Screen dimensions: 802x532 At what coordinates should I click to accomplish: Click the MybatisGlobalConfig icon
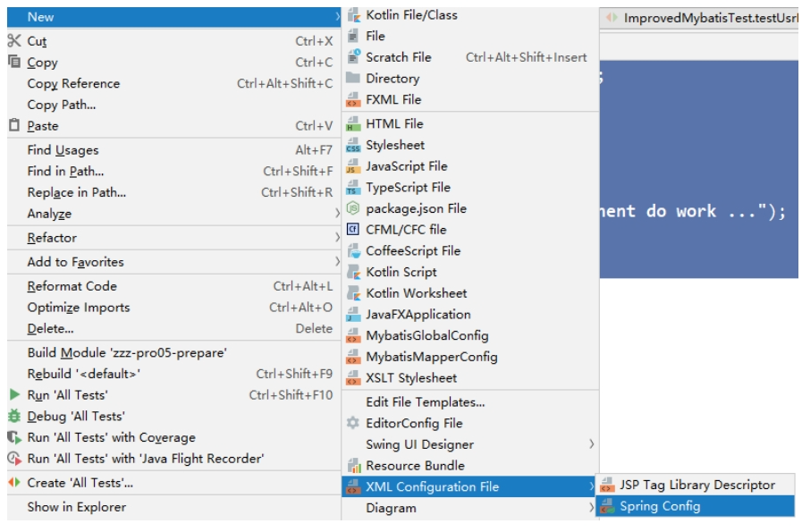pos(353,335)
